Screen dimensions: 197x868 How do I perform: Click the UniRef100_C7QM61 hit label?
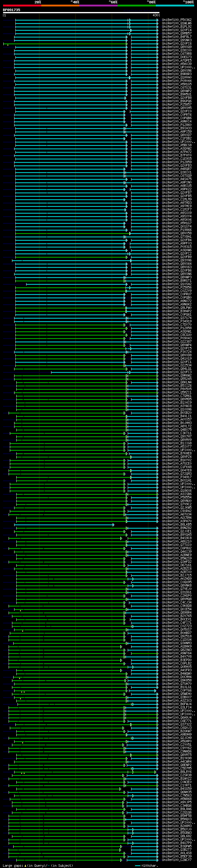(x=176, y=396)
